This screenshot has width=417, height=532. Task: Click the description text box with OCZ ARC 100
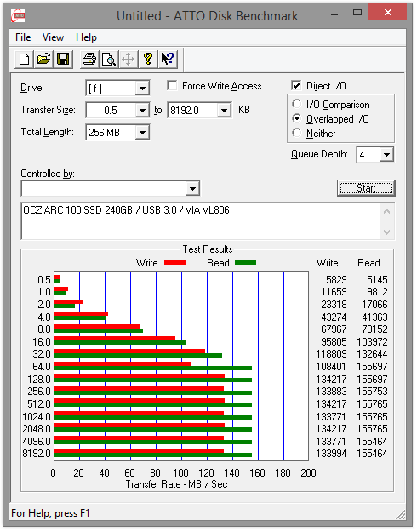(x=201, y=221)
